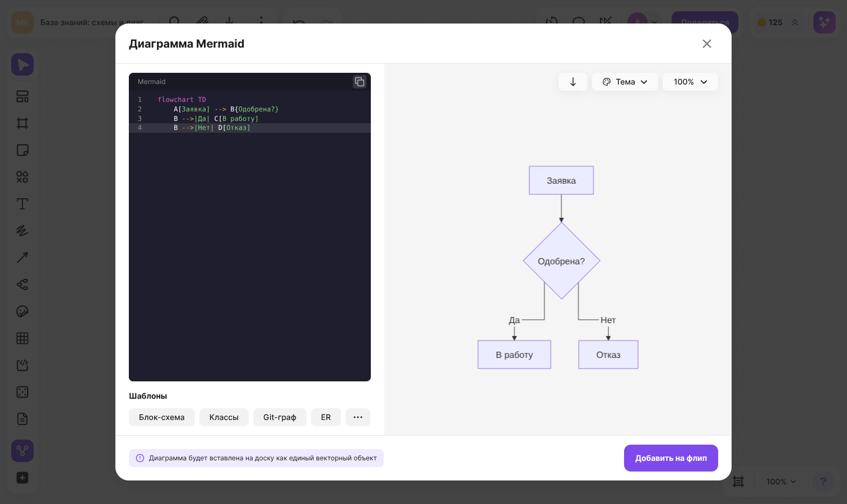Viewport: 847px width, 504px height.
Task: Select the dice tool in the left sidebar
Action: pos(22,392)
